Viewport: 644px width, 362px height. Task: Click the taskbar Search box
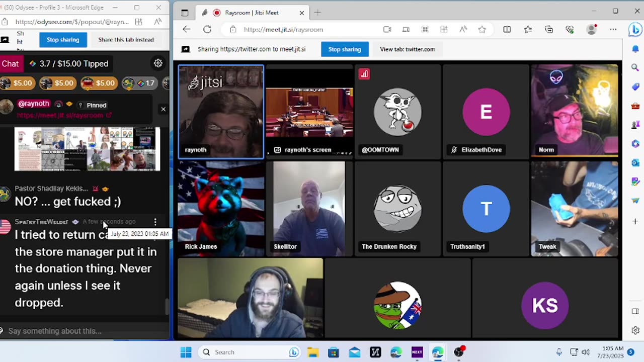250,352
